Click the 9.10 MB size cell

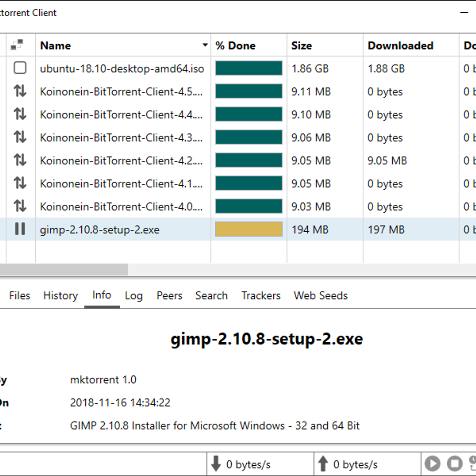(x=311, y=115)
